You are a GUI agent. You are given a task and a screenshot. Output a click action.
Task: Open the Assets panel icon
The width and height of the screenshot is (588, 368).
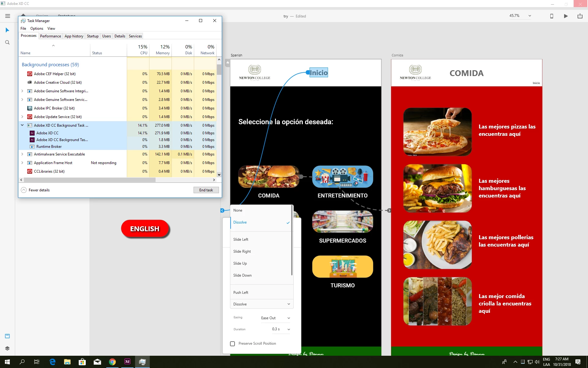click(7, 336)
